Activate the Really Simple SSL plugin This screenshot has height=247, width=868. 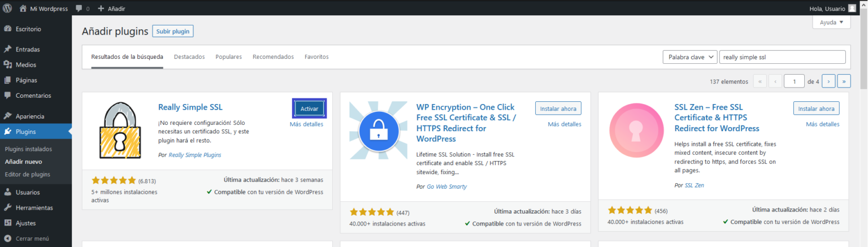click(309, 109)
